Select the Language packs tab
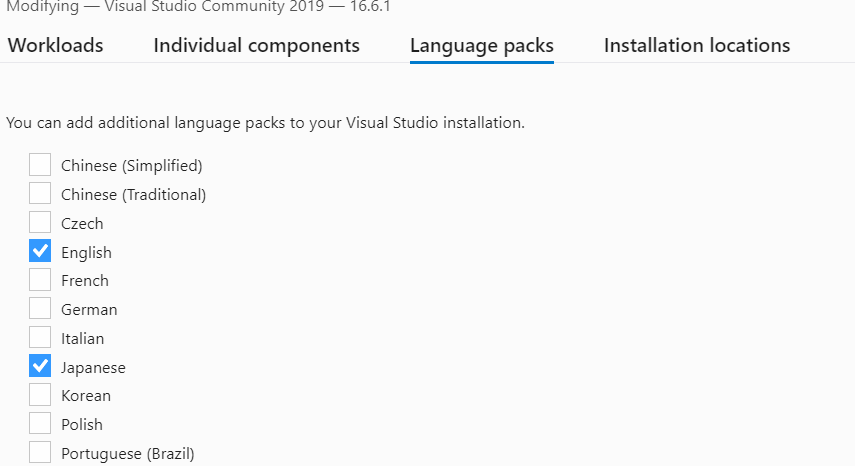 point(481,45)
